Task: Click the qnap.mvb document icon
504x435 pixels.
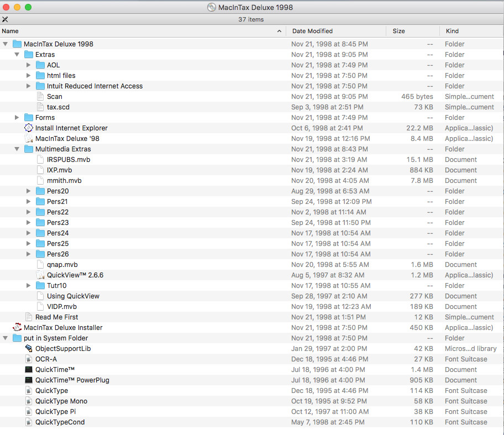Action: pyautogui.click(x=40, y=265)
